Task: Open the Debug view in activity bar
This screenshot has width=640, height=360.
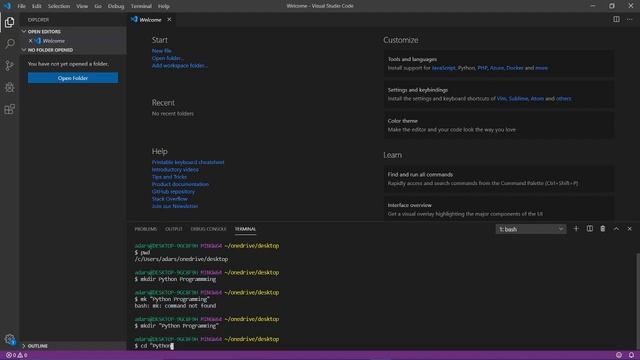Action: (9, 87)
